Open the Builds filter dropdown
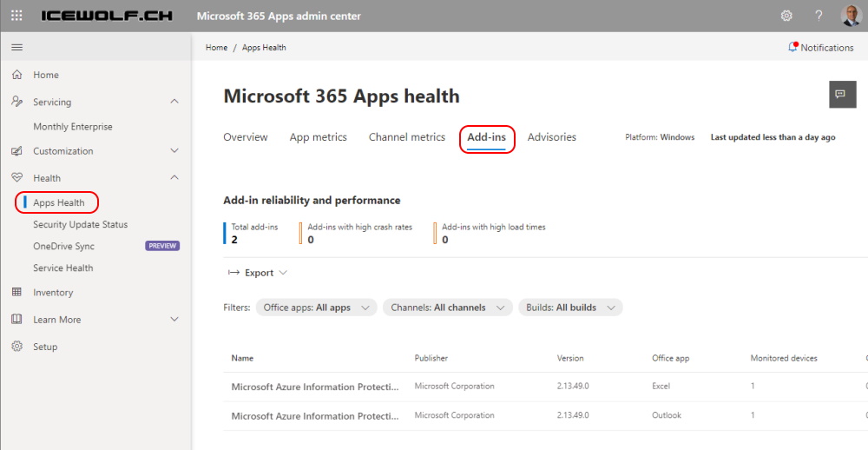 click(570, 308)
